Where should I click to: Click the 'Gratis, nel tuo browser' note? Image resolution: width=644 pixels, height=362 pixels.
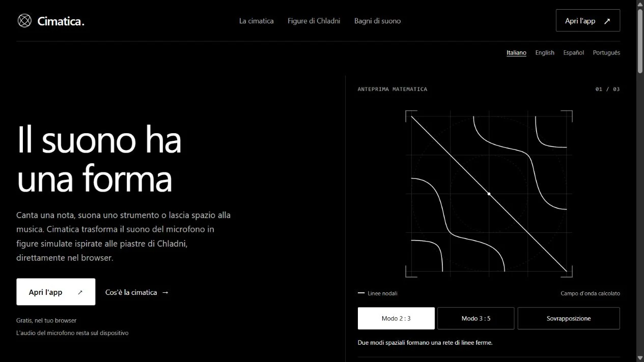(46, 320)
